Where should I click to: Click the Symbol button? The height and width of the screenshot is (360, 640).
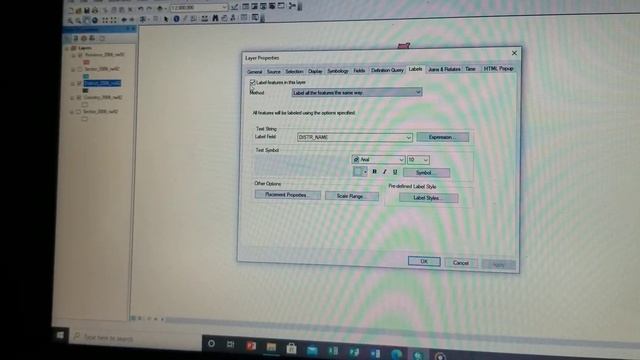[x=427, y=173]
